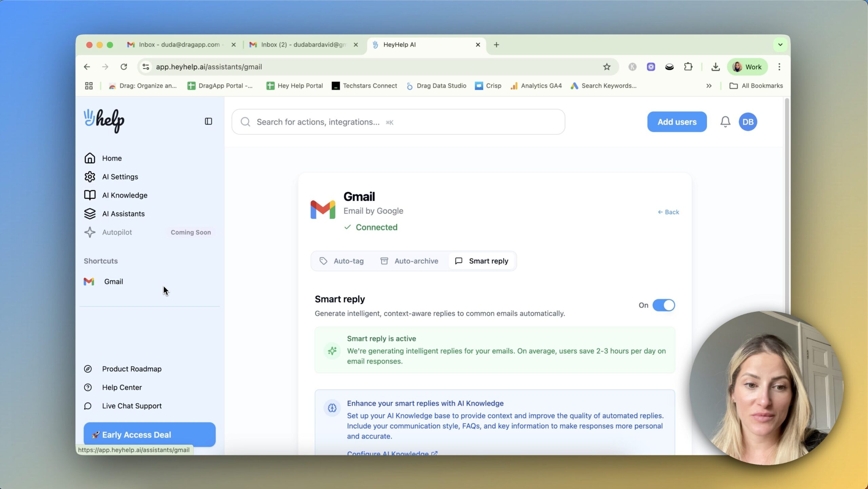Collapse the sidebar with the panel icon
The height and width of the screenshot is (489, 868).
pyautogui.click(x=209, y=121)
